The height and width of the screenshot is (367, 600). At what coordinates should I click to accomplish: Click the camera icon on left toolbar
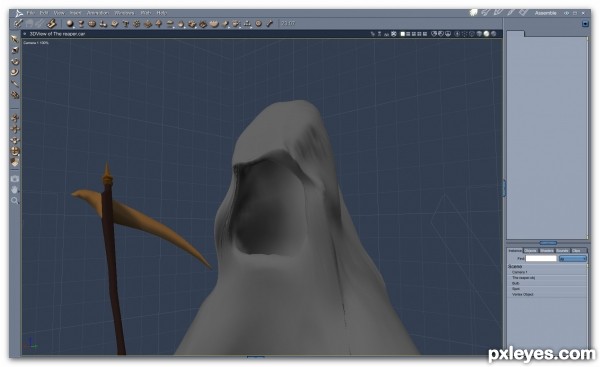[x=15, y=179]
